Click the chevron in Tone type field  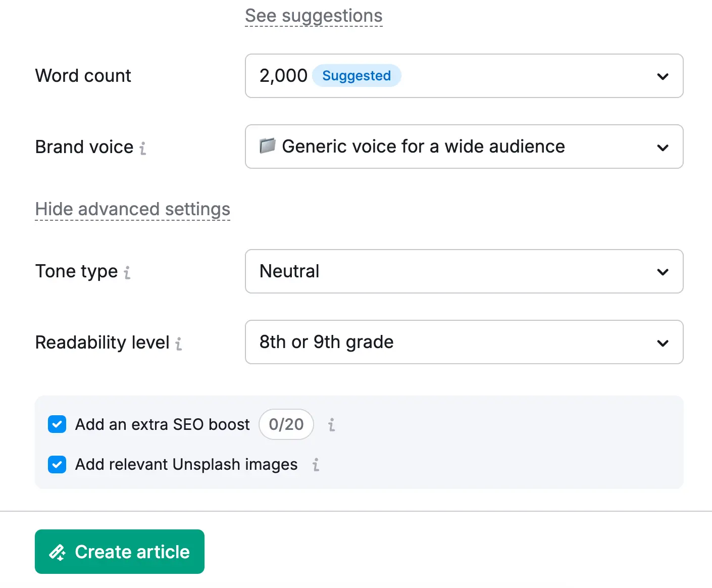663,272
